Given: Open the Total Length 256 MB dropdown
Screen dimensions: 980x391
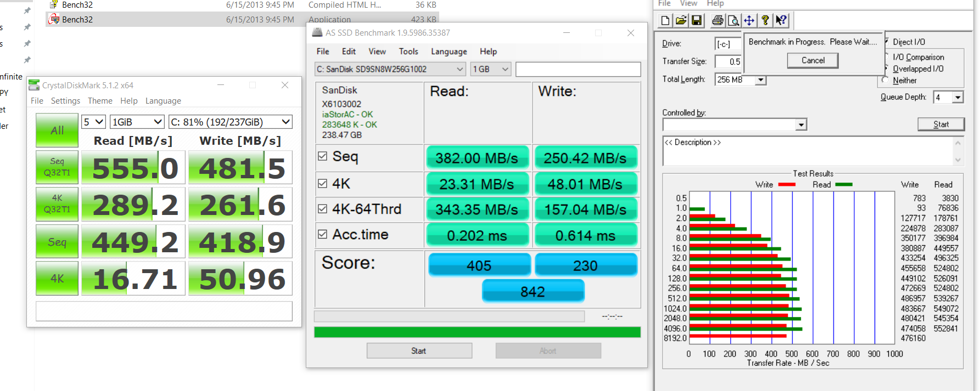Looking at the screenshot, I should point(760,80).
